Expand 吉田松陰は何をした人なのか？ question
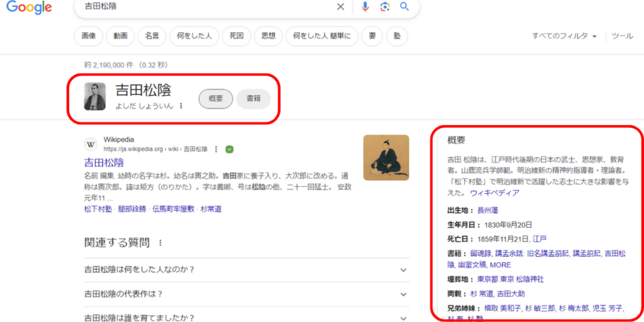The image size is (644, 322). (247, 270)
